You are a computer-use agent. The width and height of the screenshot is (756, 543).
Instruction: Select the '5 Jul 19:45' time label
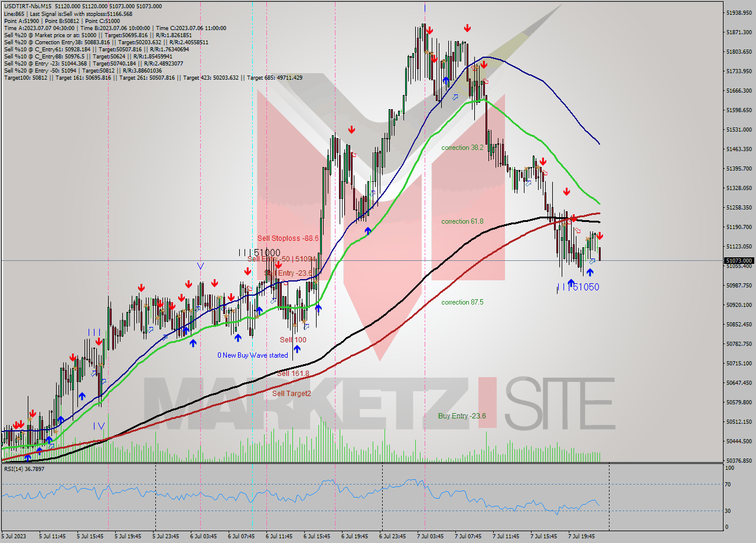[x=129, y=537]
